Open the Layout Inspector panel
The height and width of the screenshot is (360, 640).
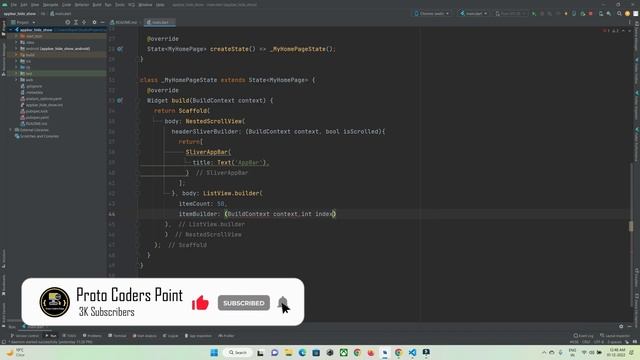point(615,336)
